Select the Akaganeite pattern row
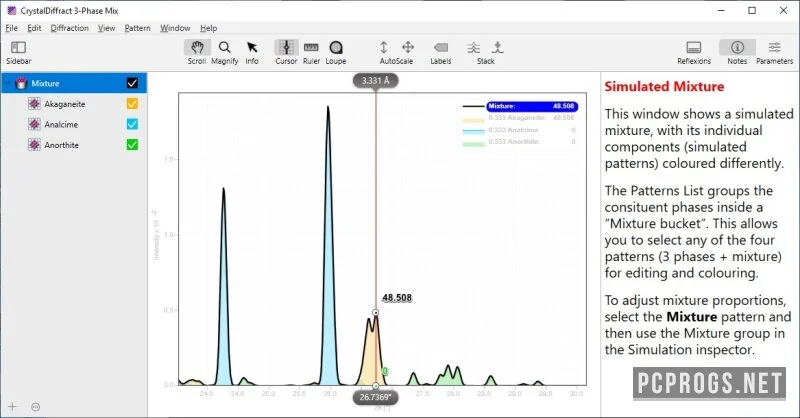This screenshot has width=800, height=418. point(73,104)
